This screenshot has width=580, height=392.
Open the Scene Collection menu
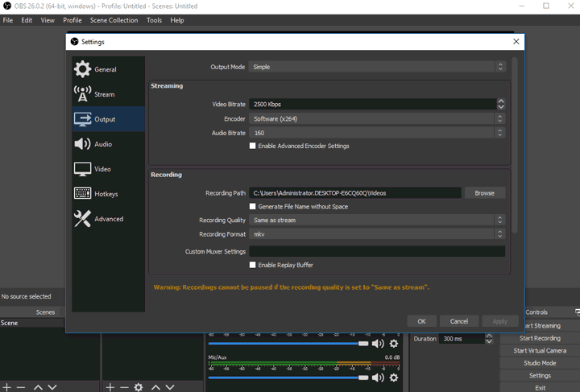coord(114,20)
